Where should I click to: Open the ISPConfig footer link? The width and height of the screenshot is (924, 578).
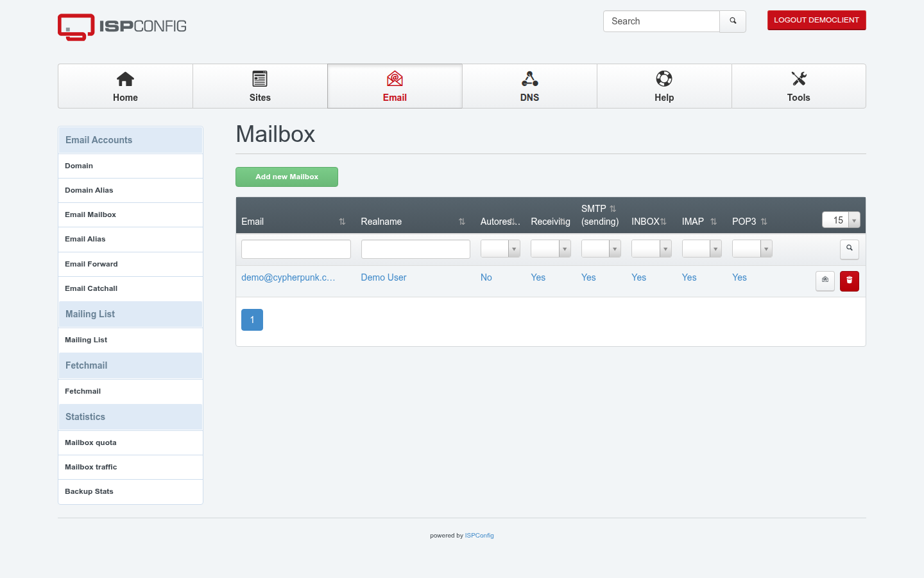[479, 536]
